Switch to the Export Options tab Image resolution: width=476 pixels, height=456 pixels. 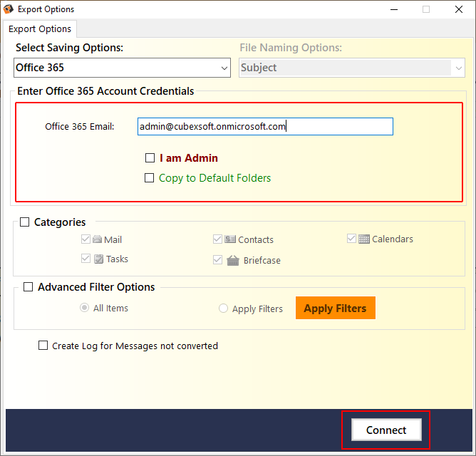40,28
